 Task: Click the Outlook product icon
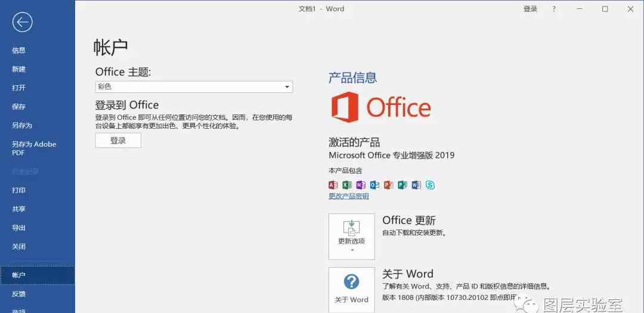(x=374, y=185)
